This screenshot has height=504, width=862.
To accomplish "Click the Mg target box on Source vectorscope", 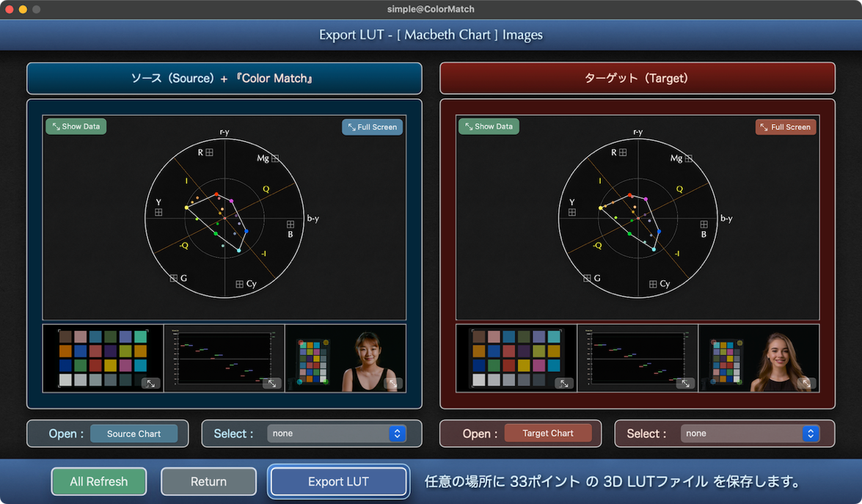I will tap(275, 158).
